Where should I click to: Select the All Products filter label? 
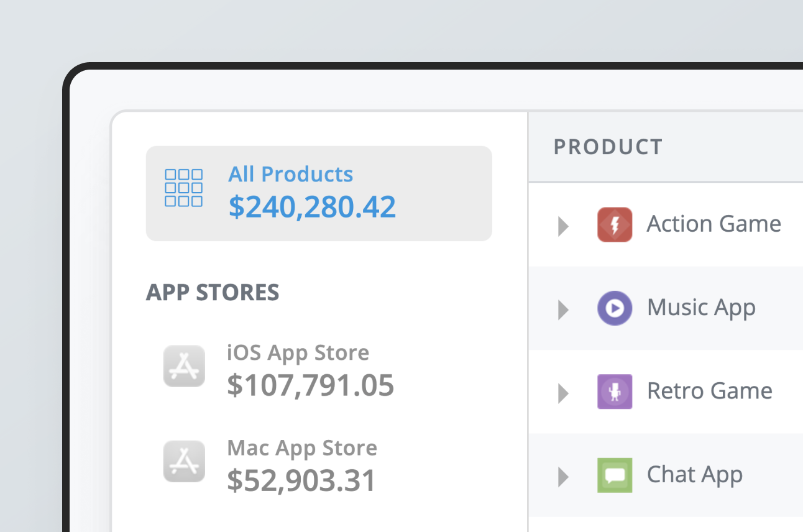tap(290, 174)
